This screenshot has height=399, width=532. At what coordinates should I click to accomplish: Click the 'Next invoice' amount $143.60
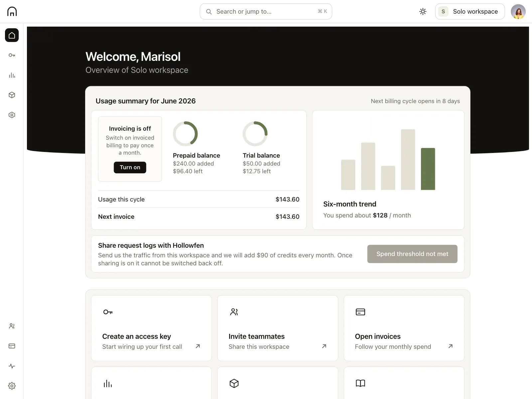(x=287, y=217)
